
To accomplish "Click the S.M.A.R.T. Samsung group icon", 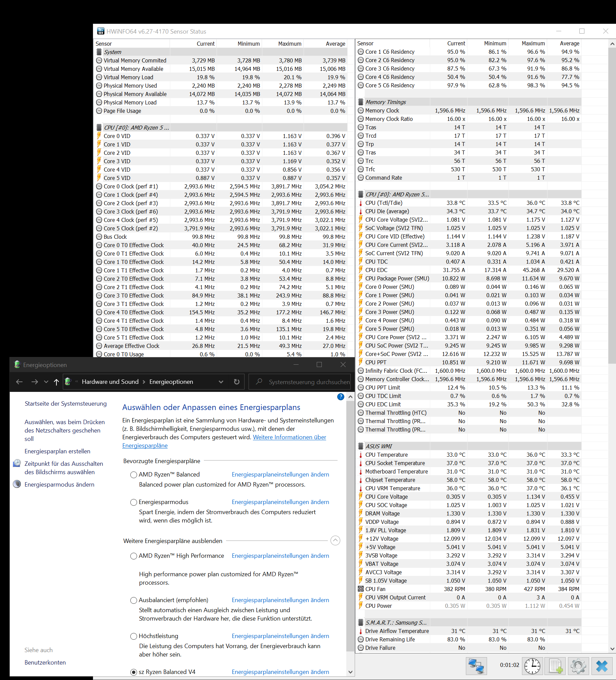I will tap(361, 622).
